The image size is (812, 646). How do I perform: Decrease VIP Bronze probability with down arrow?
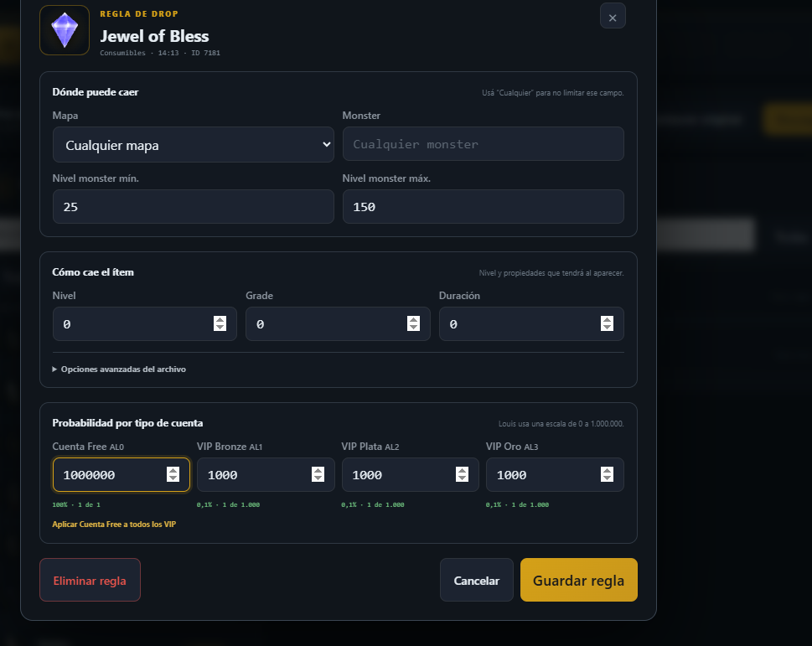point(318,478)
